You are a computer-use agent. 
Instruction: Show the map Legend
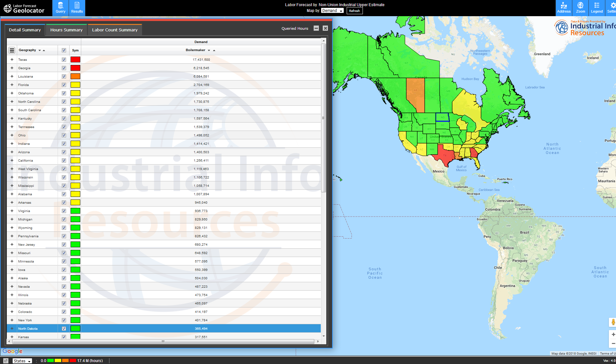pyautogui.click(x=597, y=8)
